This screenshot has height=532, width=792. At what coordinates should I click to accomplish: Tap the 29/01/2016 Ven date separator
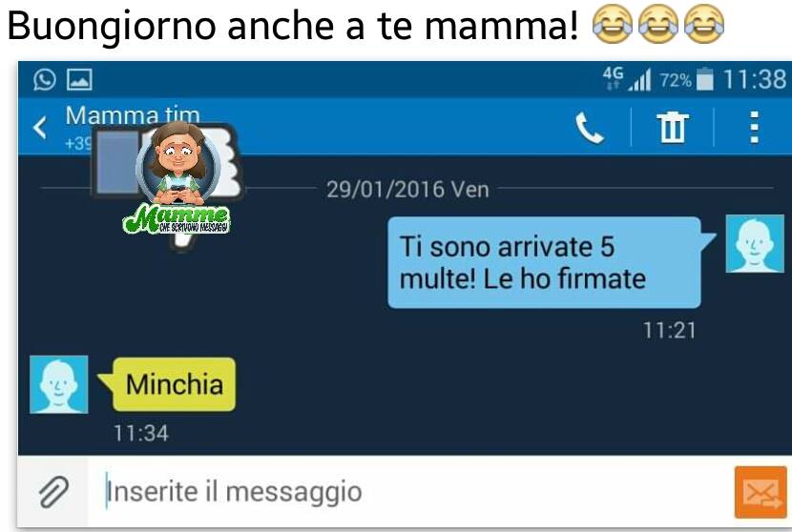(407, 190)
